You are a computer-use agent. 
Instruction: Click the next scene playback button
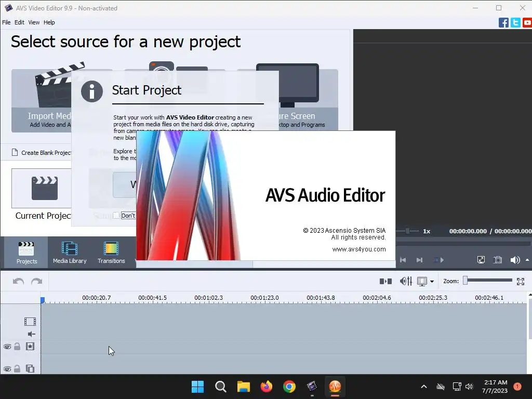tap(438, 260)
